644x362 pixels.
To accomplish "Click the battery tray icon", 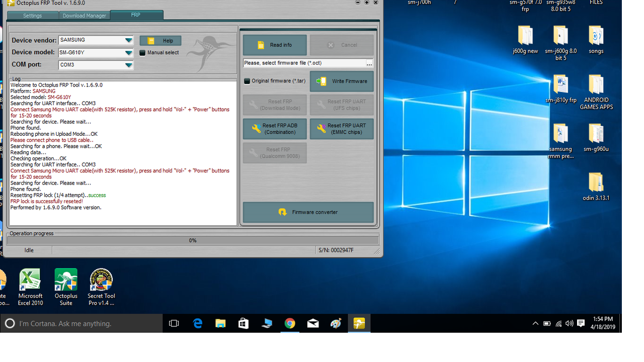I will tap(547, 323).
